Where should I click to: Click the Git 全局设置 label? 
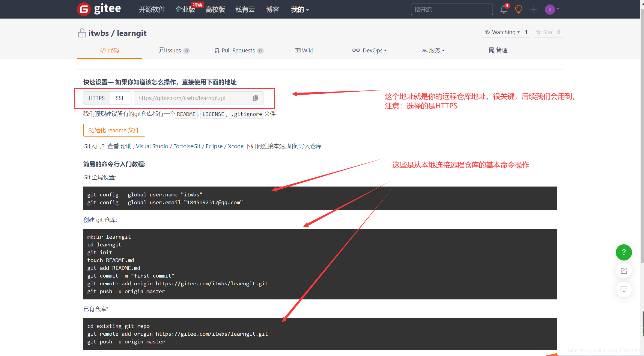pos(100,177)
